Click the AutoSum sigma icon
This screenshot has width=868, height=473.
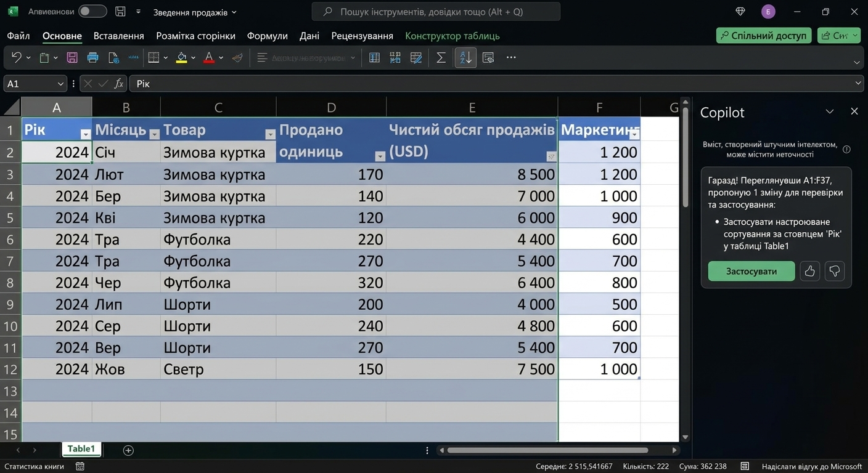tap(441, 57)
